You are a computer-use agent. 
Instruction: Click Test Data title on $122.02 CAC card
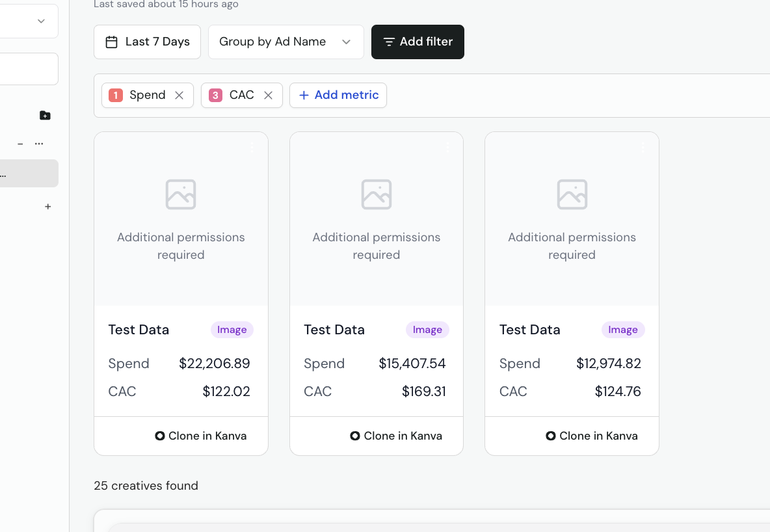click(139, 330)
